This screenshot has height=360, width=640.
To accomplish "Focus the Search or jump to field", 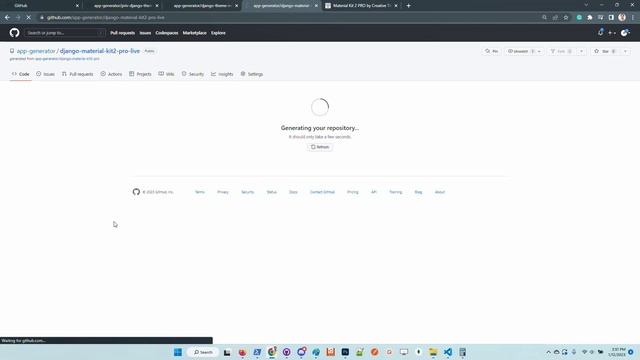I will (x=64, y=33).
